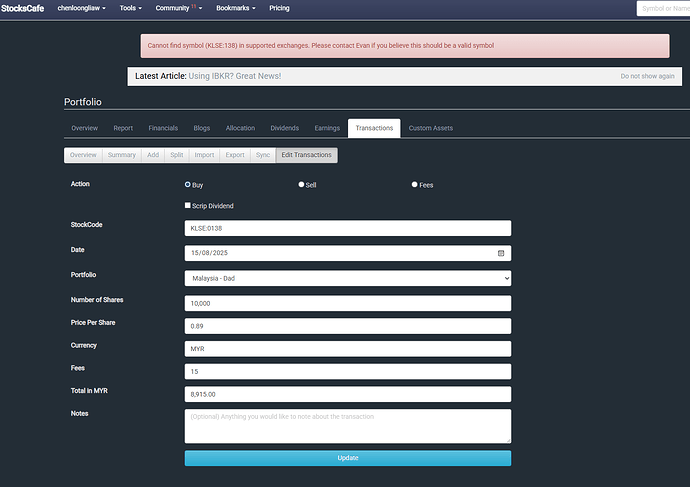Viewport: 690px width, 487px height.
Task: Select the Buy action radio button
Action: (188, 185)
